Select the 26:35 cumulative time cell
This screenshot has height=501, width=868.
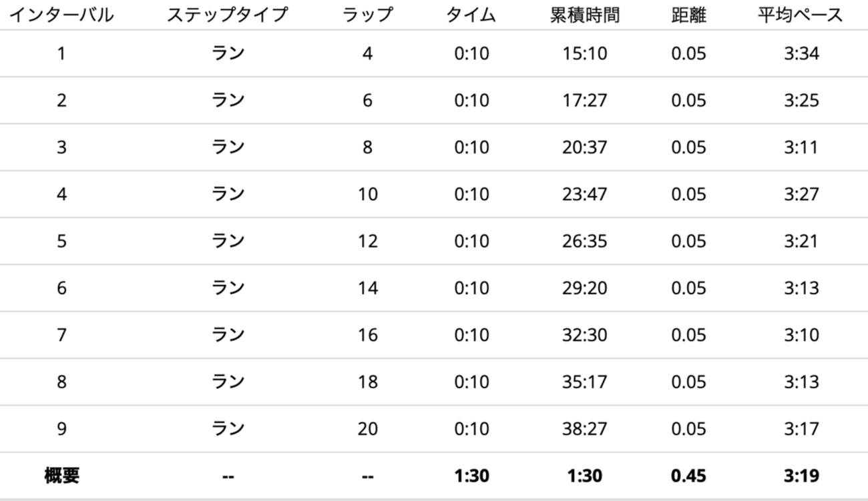pyautogui.click(x=584, y=241)
